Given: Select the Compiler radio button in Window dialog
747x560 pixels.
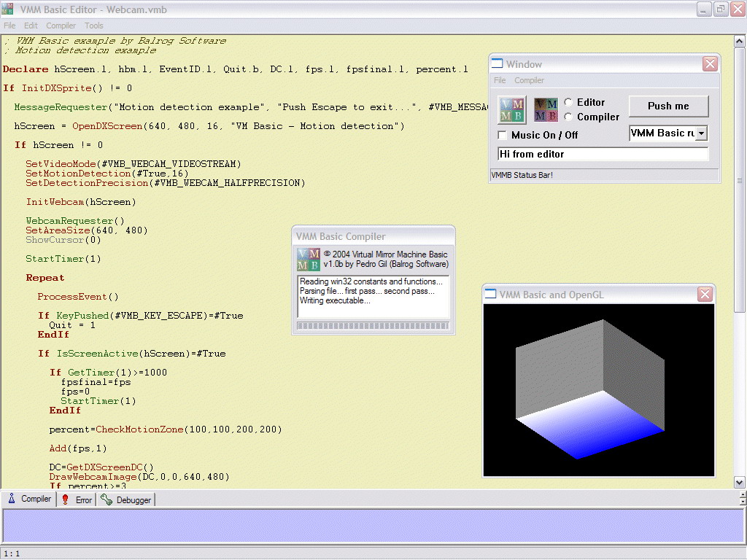Looking at the screenshot, I should point(568,117).
